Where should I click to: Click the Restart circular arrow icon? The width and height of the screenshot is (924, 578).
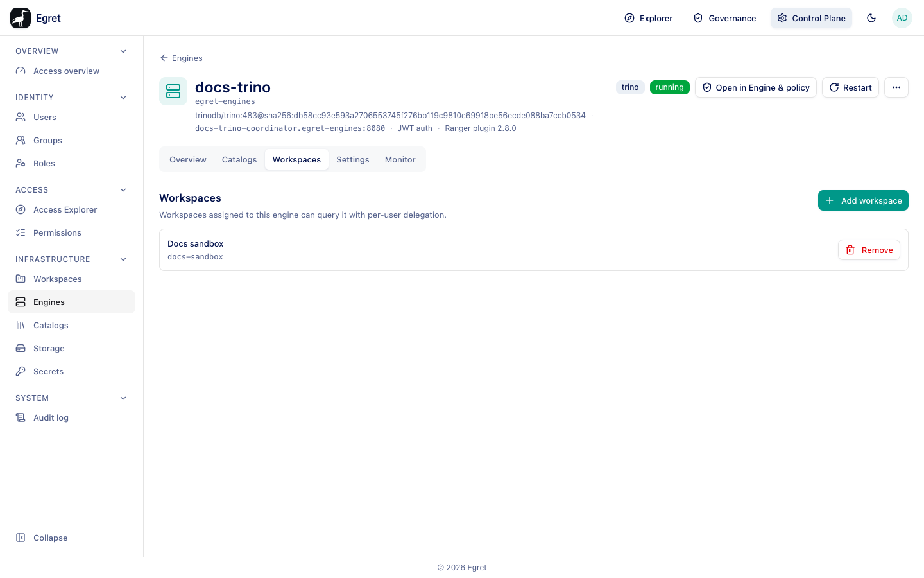(x=834, y=87)
